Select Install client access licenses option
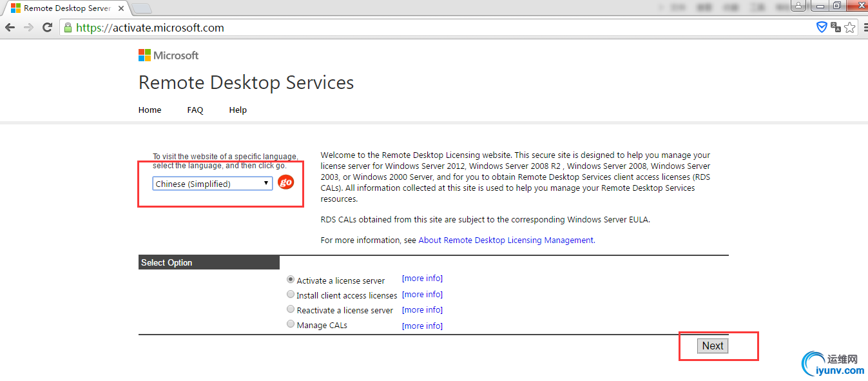This screenshot has width=868, height=381. tap(291, 295)
